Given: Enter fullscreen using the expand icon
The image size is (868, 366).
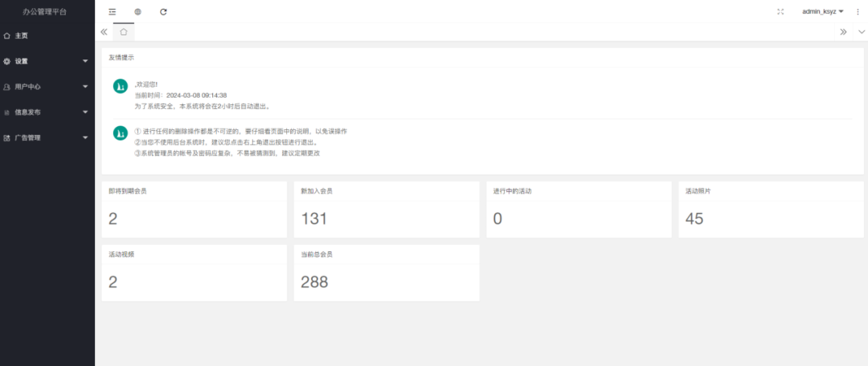Looking at the screenshot, I should click(x=780, y=11).
